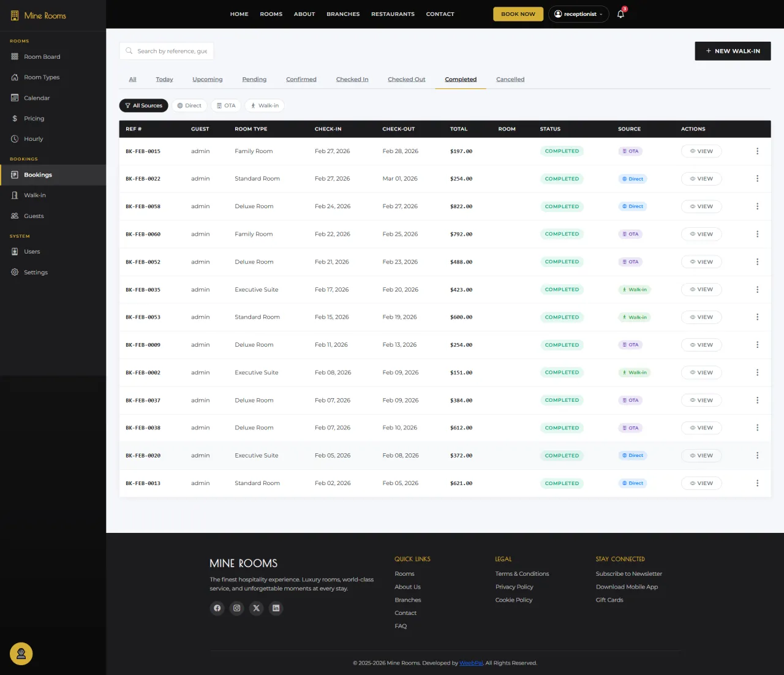View booking BK-FEB-0058 details

[x=701, y=206]
